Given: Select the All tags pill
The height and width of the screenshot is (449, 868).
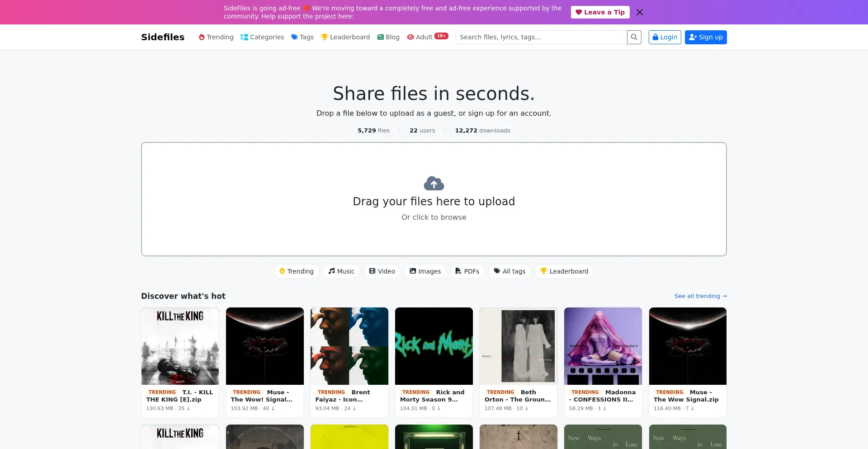Looking at the screenshot, I should 509,271.
